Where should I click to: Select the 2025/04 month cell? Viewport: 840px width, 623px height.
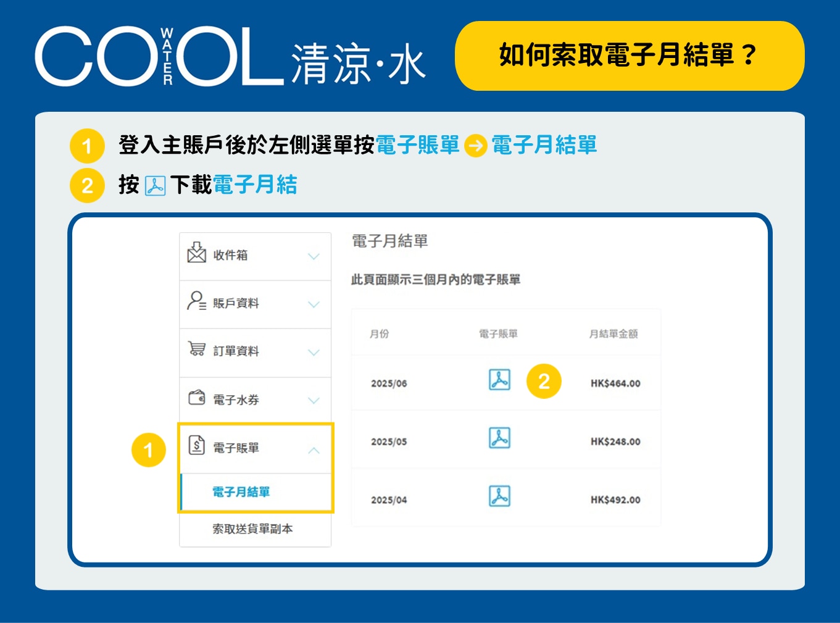(389, 500)
